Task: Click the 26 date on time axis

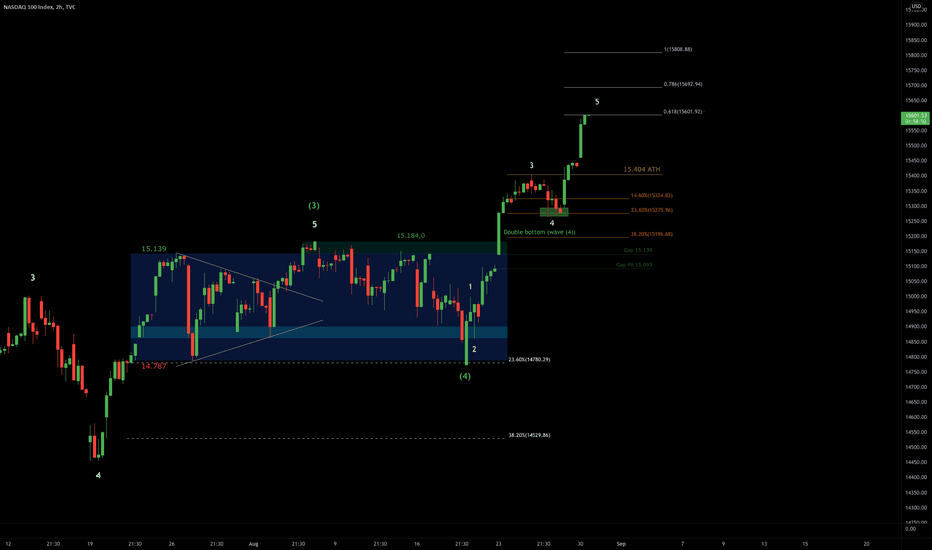Action: click(172, 544)
